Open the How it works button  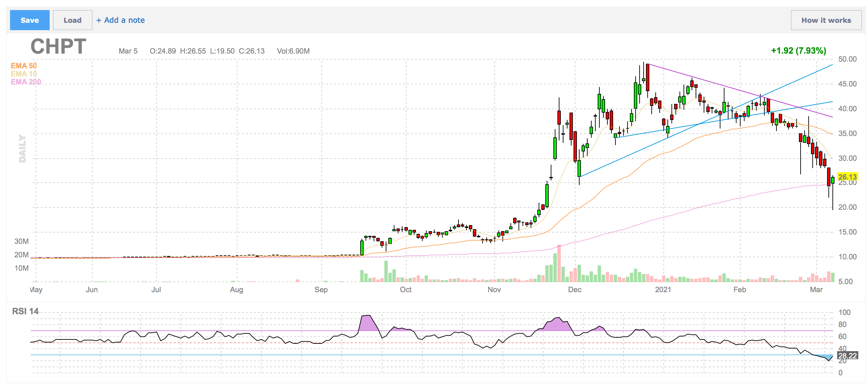[825, 20]
